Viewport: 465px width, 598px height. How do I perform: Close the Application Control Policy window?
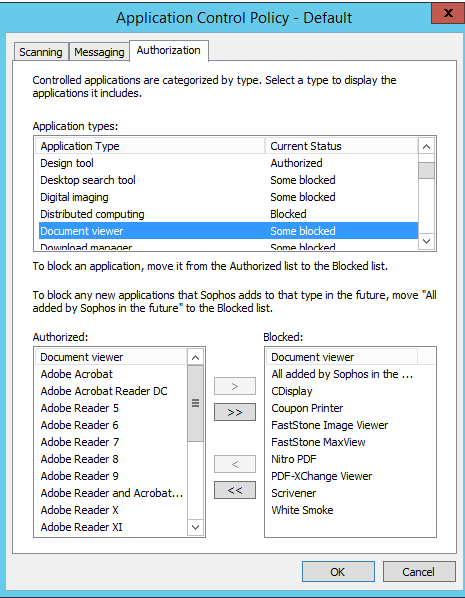point(448,13)
